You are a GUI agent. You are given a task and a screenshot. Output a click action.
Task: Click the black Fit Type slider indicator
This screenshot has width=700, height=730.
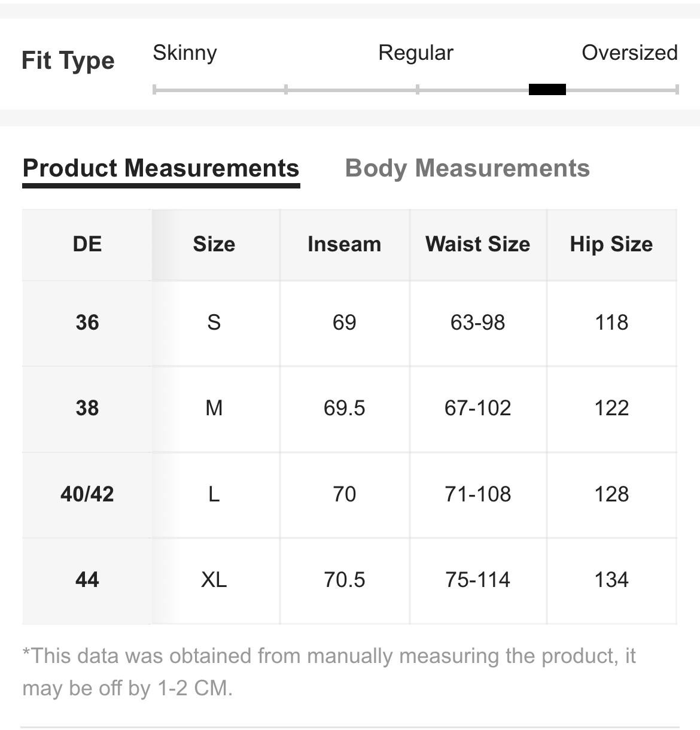pyautogui.click(x=547, y=90)
